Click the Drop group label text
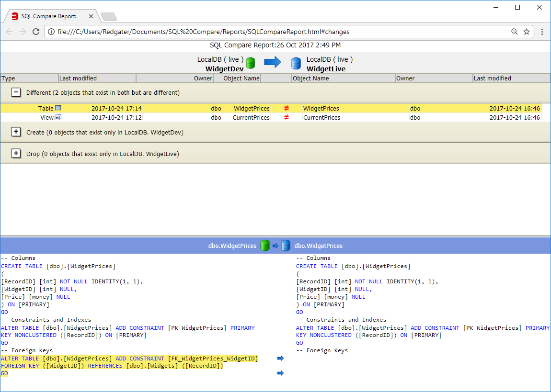The height and width of the screenshot is (392, 551). click(x=103, y=154)
